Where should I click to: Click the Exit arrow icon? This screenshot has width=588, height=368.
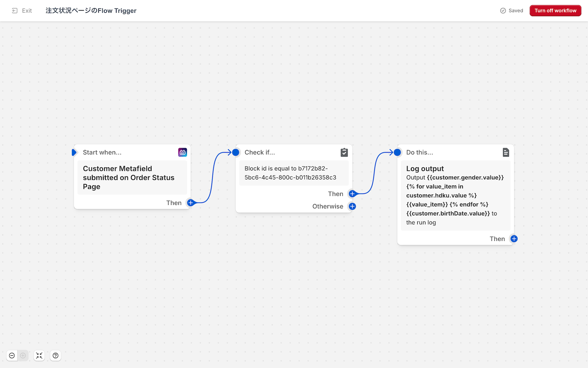coord(15,11)
